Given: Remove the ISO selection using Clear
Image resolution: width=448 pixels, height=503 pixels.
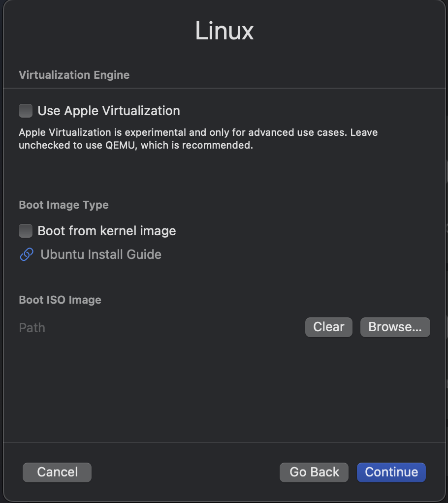Looking at the screenshot, I should pos(328,327).
